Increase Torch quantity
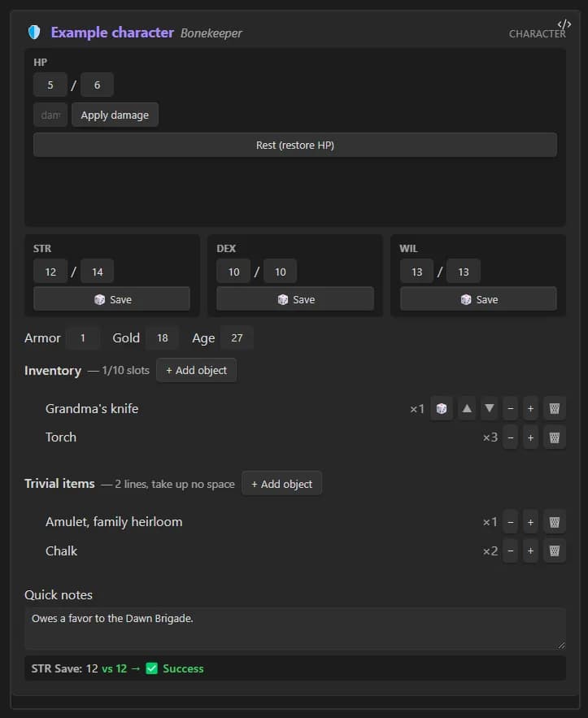 point(530,437)
